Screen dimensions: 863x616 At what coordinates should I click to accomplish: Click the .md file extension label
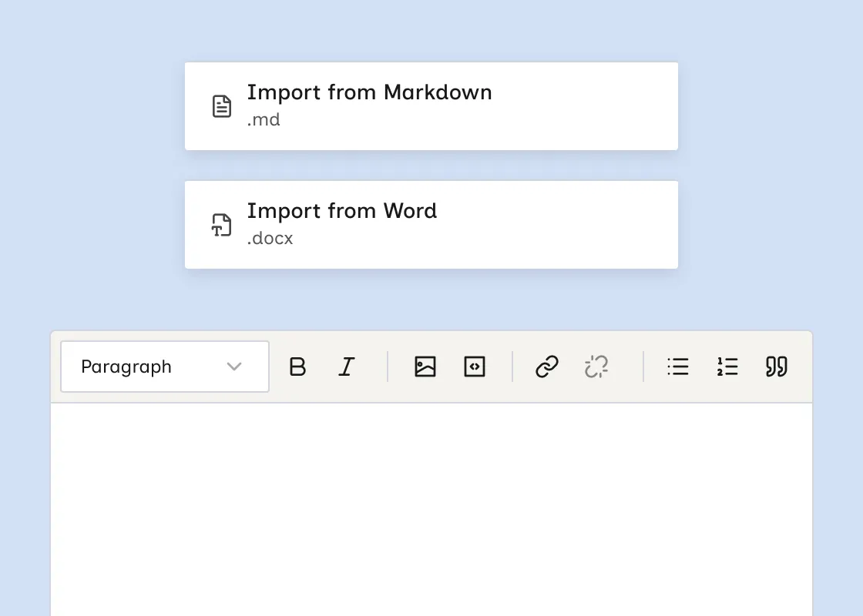tap(264, 120)
